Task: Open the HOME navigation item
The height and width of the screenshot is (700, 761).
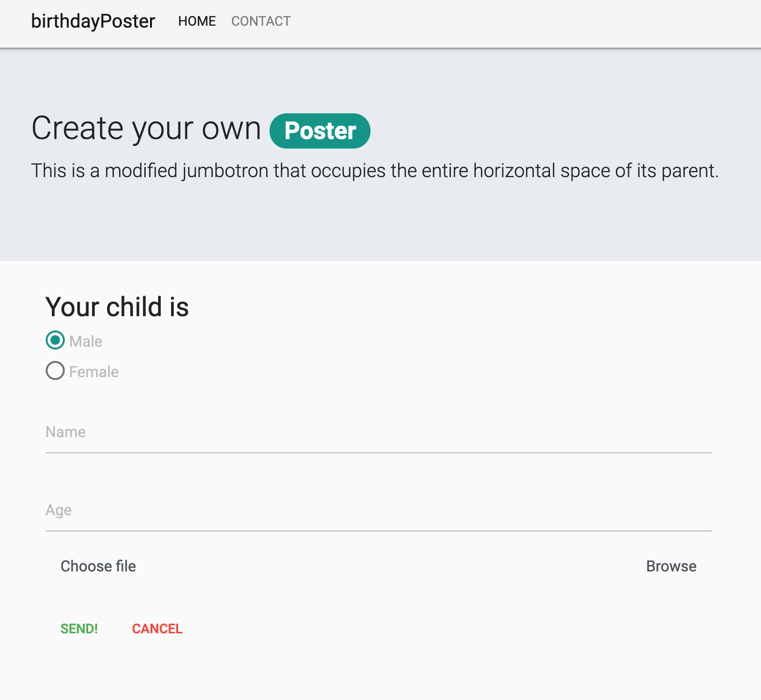Action: tap(197, 21)
